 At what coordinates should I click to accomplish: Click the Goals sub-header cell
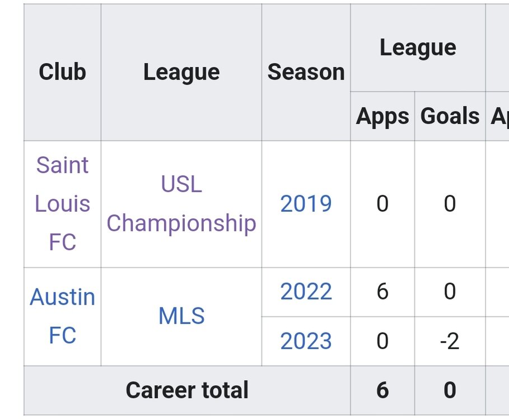pos(450,116)
